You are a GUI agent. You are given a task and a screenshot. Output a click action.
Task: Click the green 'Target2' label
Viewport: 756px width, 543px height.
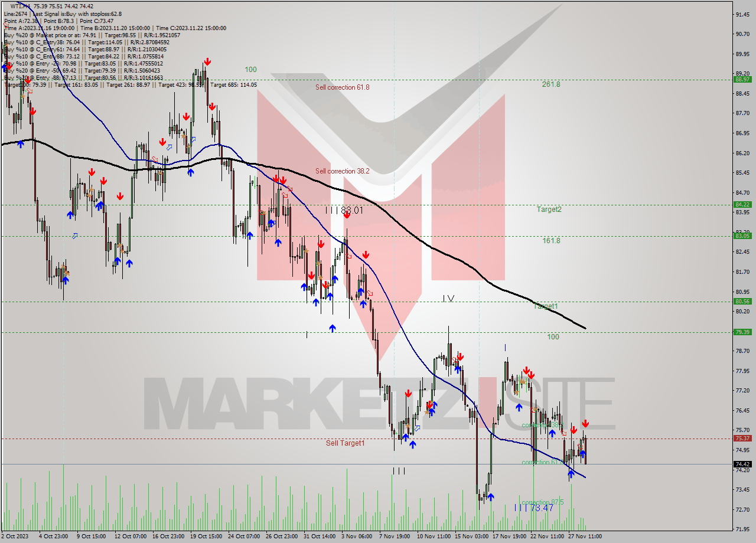[549, 209]
